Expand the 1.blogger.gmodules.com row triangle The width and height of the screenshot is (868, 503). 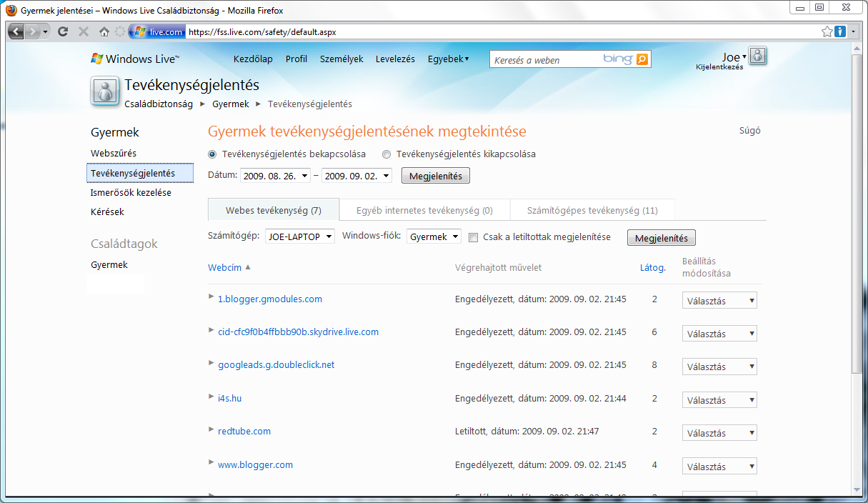(211, 296)
